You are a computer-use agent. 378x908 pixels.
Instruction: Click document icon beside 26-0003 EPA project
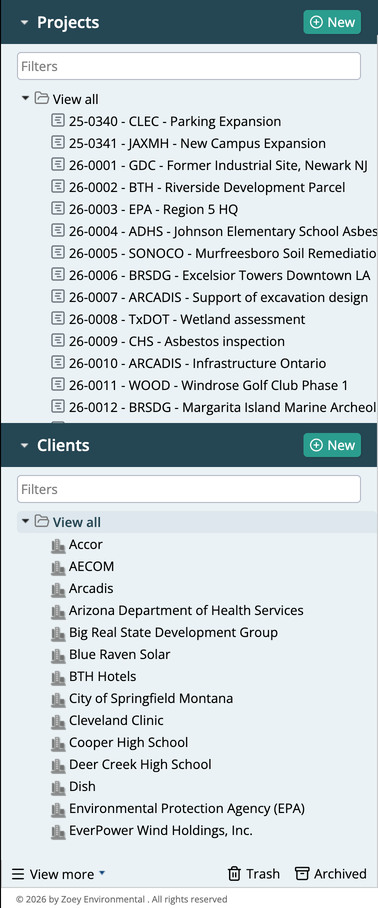[58, 209]
